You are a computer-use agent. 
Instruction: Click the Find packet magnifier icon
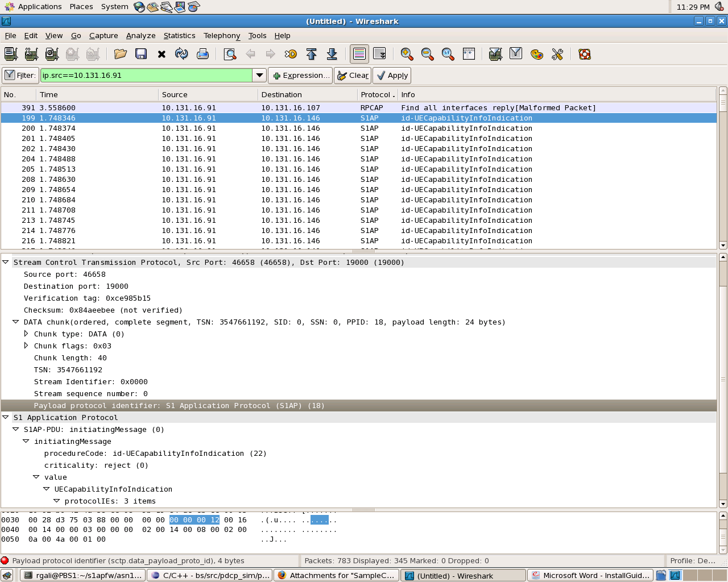(x=230, y=54)
